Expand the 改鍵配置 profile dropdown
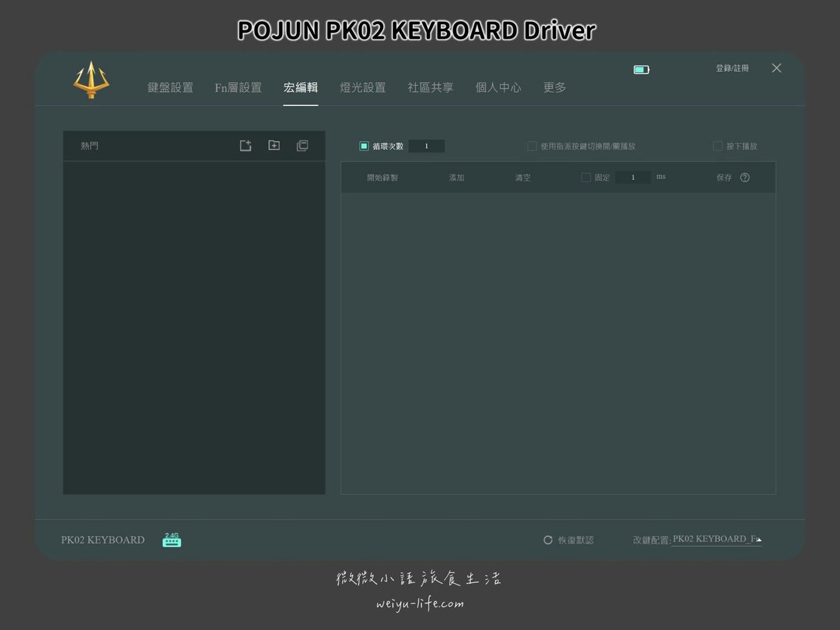The width and height of the screenshot is (840, 630). [717, 539]
